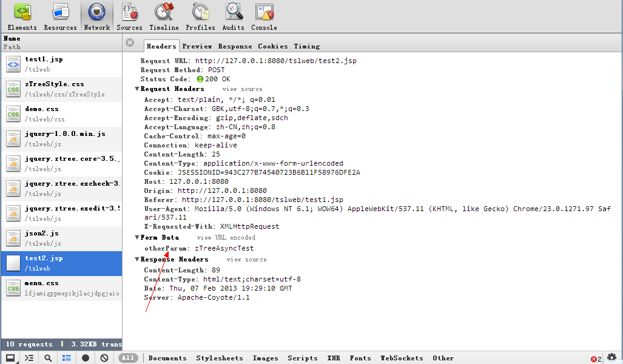Open the Resources panel

pyautogui.click(x=61, y=17)
